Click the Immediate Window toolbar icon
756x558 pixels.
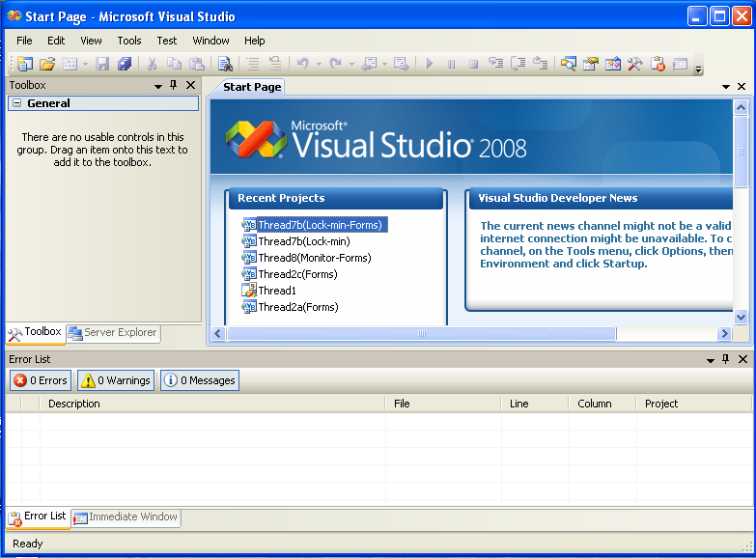681,64
